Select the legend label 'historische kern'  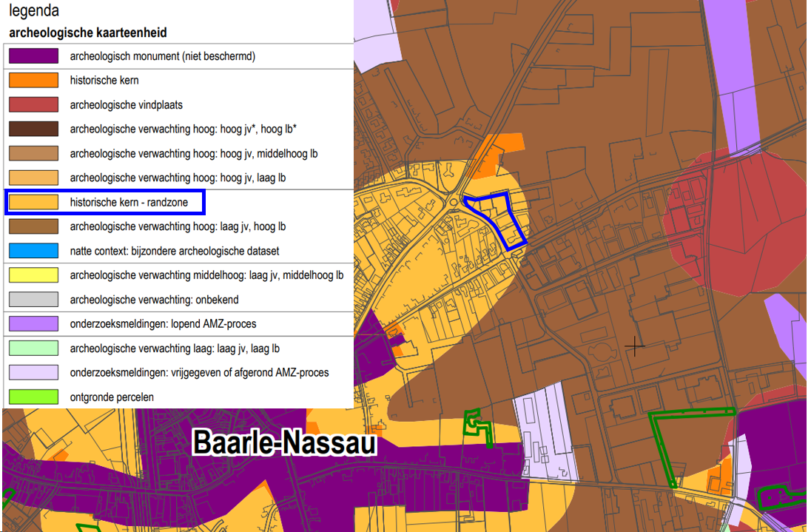tap(104, 80)
